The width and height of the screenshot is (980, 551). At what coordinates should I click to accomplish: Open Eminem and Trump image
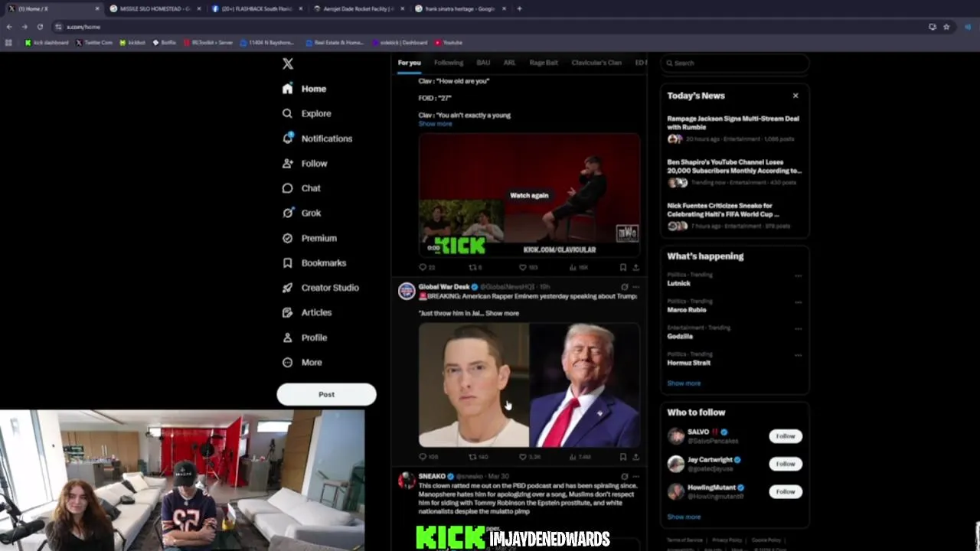click(x=529, y=385)
